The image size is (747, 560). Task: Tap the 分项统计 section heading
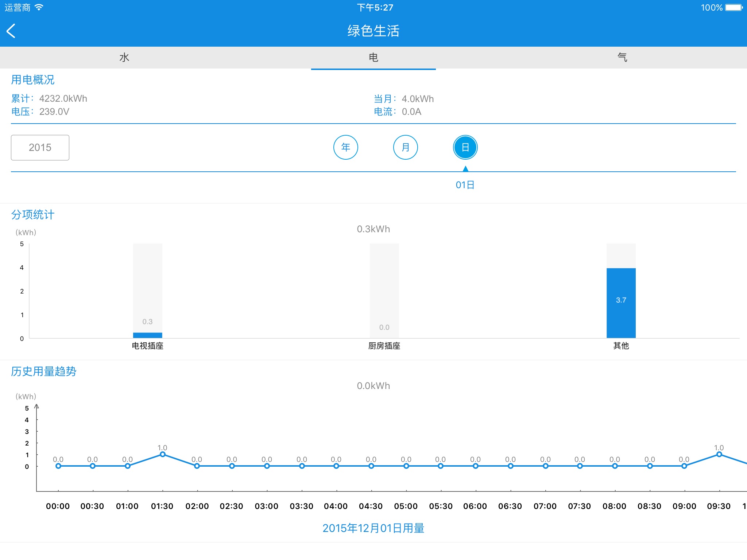tap(33, 214)
